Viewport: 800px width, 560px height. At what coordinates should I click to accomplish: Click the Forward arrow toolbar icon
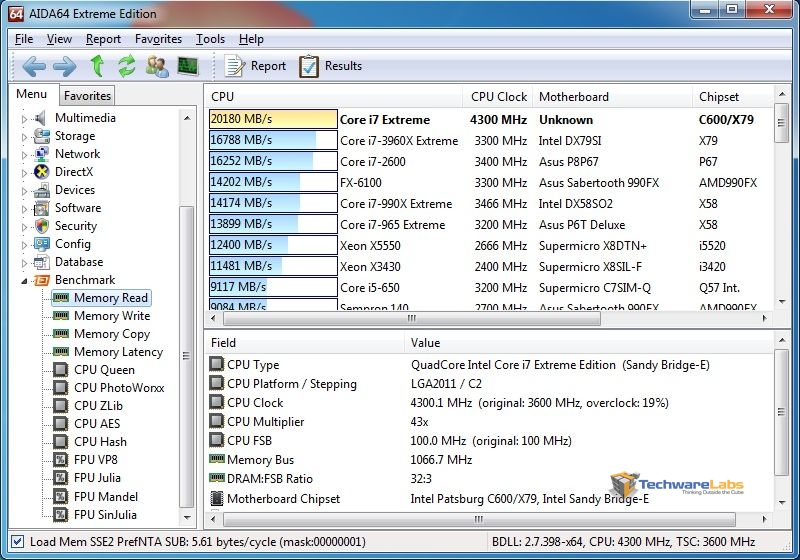(x=65, y=66)
